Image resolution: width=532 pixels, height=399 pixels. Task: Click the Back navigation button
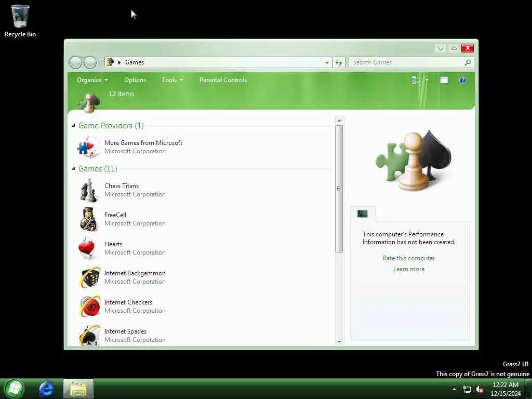point(75,62)
